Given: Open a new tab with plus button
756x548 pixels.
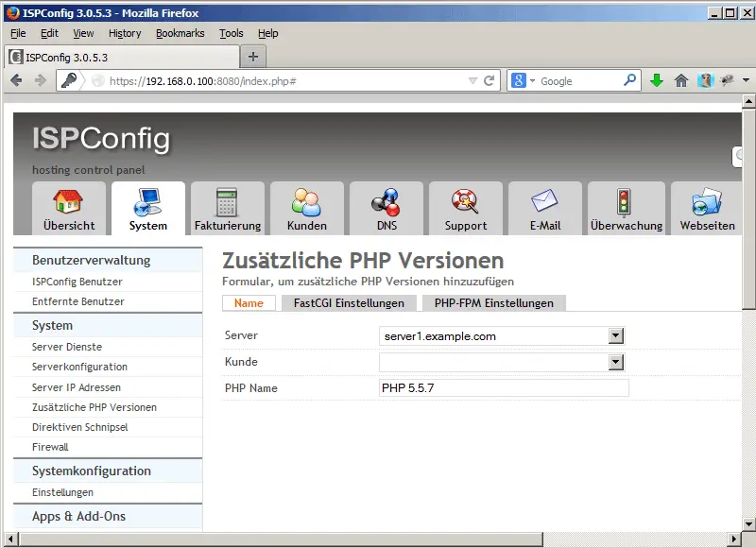Looking at the screenshot, I should (252, 57).
